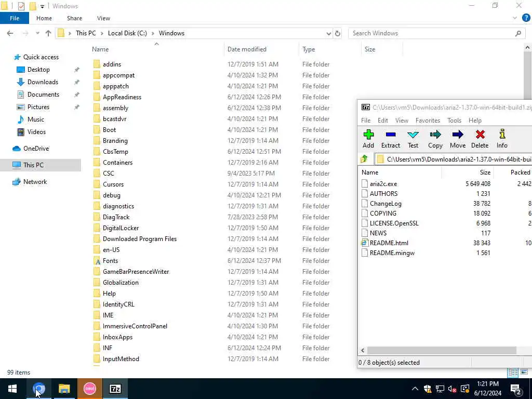Open the File tab in Explorer
This screenshot has width=532, height=399.
tap(14, 18)
